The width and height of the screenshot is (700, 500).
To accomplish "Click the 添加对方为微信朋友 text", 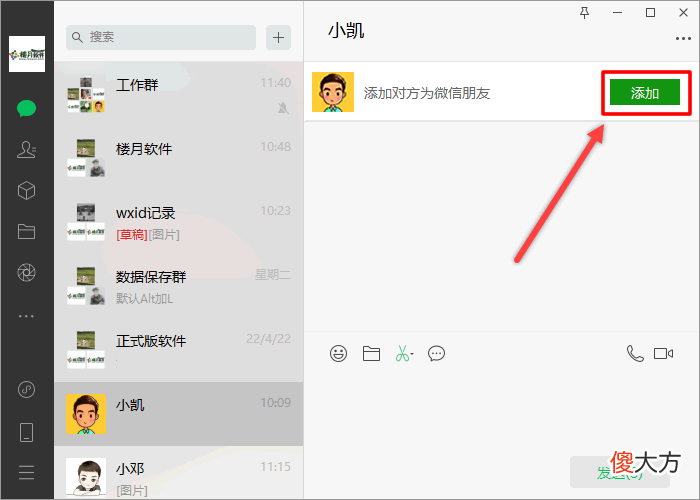I will (427, 93).
